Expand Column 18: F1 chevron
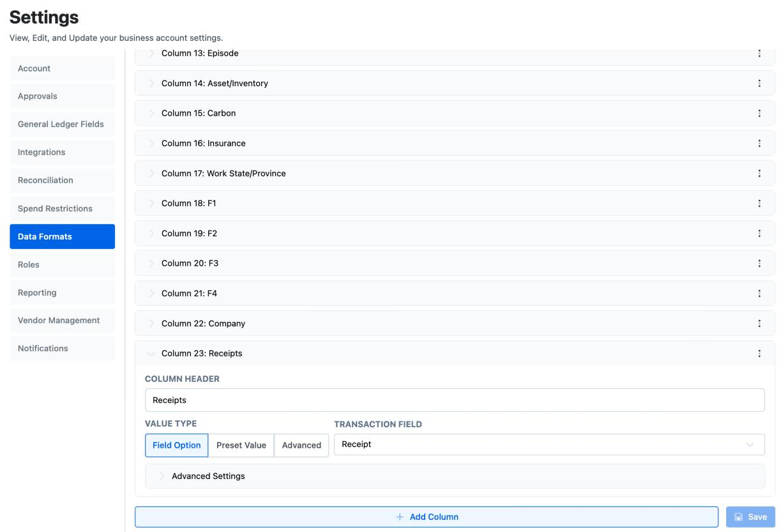Viewport: 783px width, 532px height. pos(151,204)
